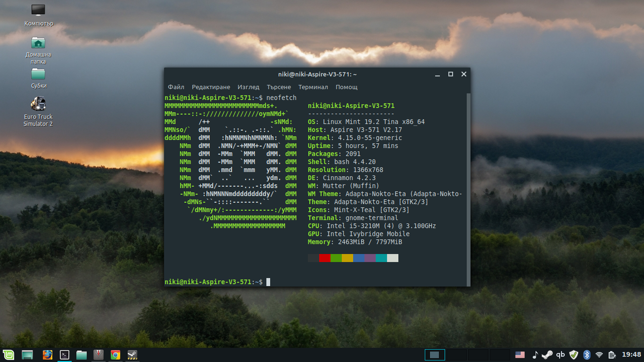Open Google Chrome from the taskbar
The height and width of the screenshot is (362, 644).
(115, 355)
